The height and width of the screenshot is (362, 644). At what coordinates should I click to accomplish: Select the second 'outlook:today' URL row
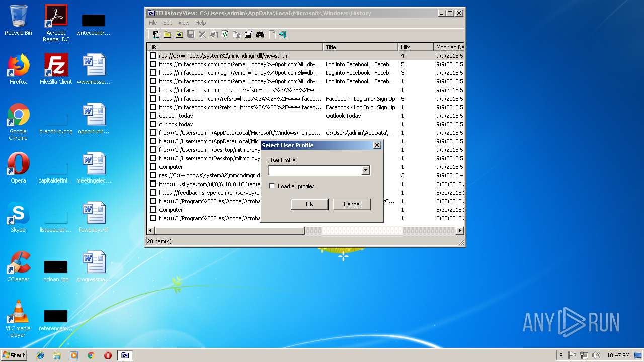(176, 124)
